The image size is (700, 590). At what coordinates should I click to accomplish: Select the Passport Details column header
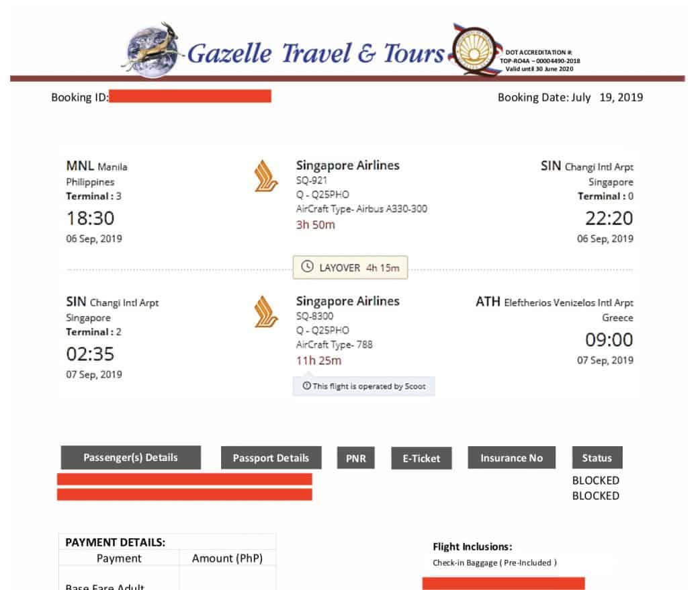point(271,458)
